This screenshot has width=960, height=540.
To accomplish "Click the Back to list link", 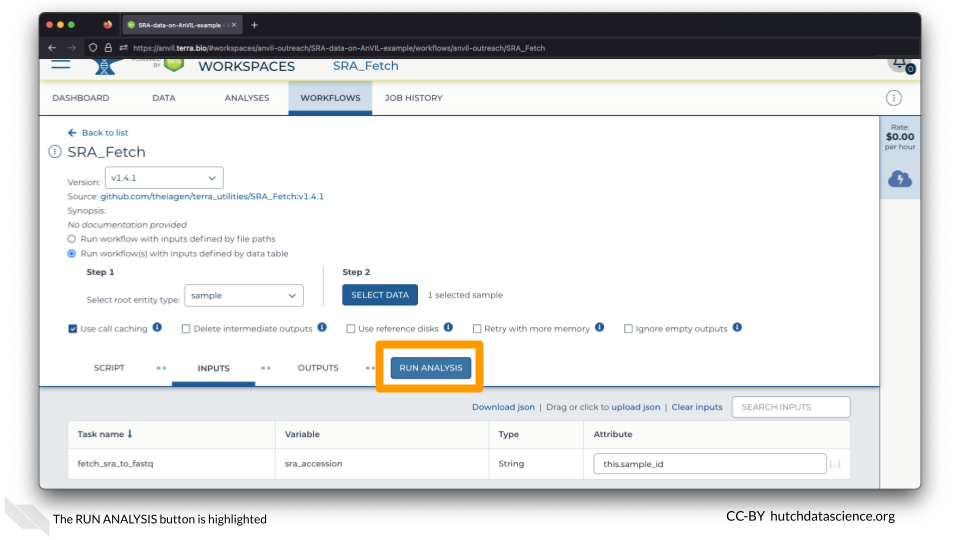I will (x=105, y=133).
